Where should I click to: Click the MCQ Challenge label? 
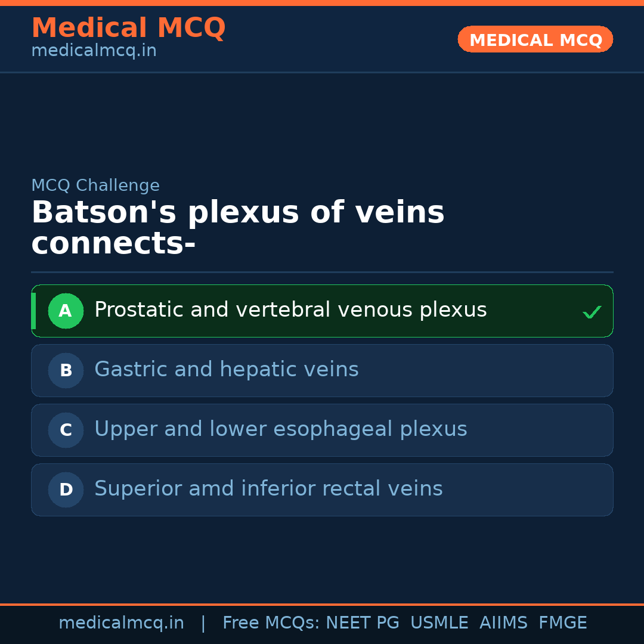[95, 185]
